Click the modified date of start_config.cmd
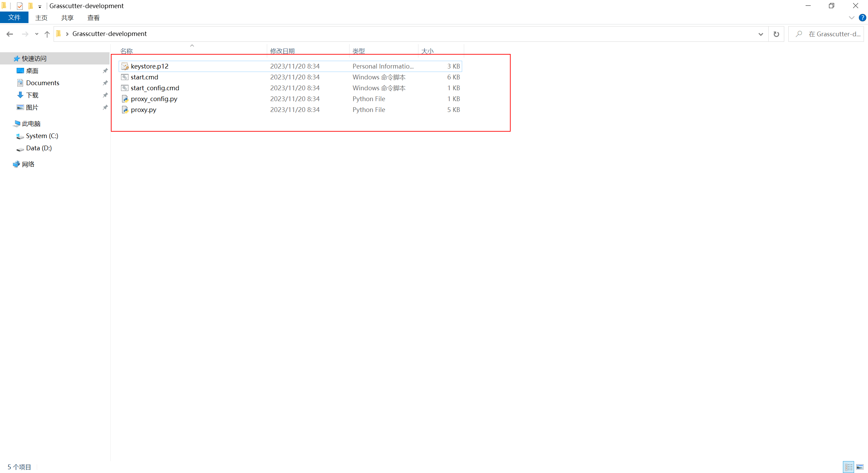Viewport: 868px width, 473px height. pos(295,88)
